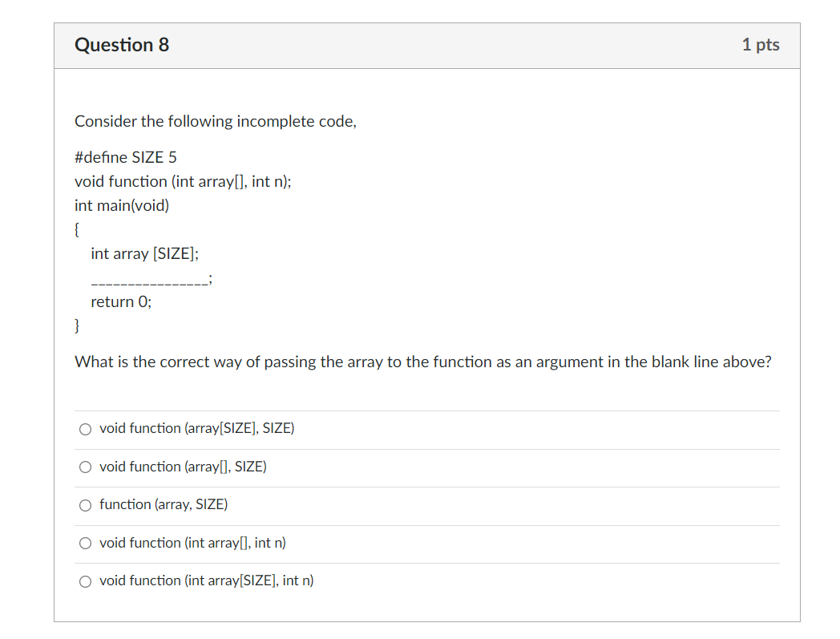Select the radio button for 'void function (array[SIZE], SIZE)'
Viewport: 840px width, 639px height.
[85, 429]
